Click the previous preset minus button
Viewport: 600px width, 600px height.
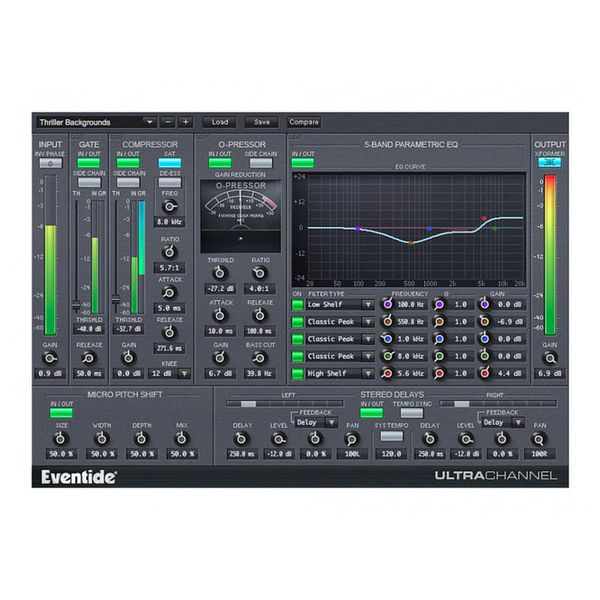coord(168,122)
